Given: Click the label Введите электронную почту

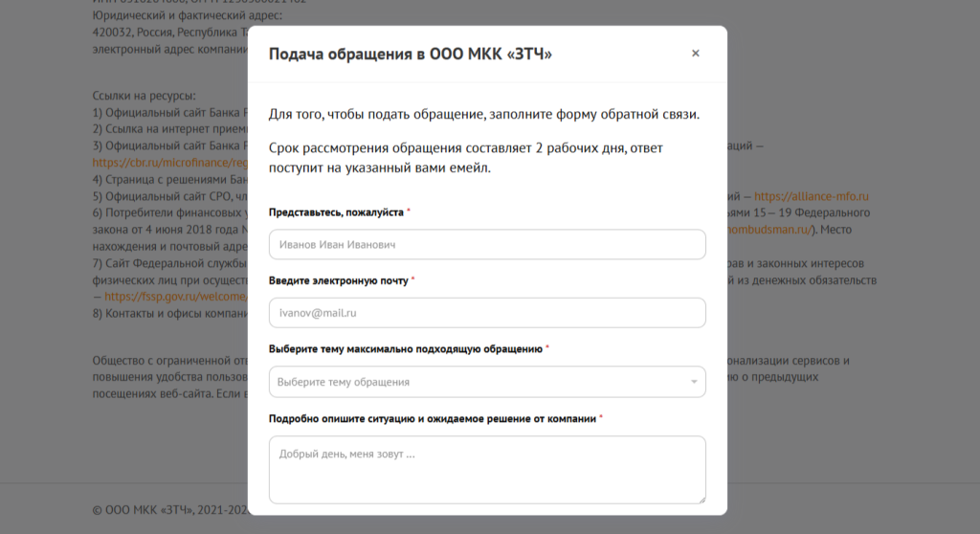Looking at the screenshot, I should pyautogui.click(x=338, y=280).
